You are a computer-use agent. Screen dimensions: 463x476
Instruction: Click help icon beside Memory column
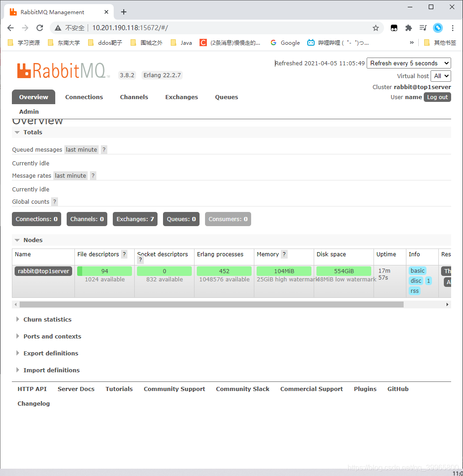click(284, 254)
